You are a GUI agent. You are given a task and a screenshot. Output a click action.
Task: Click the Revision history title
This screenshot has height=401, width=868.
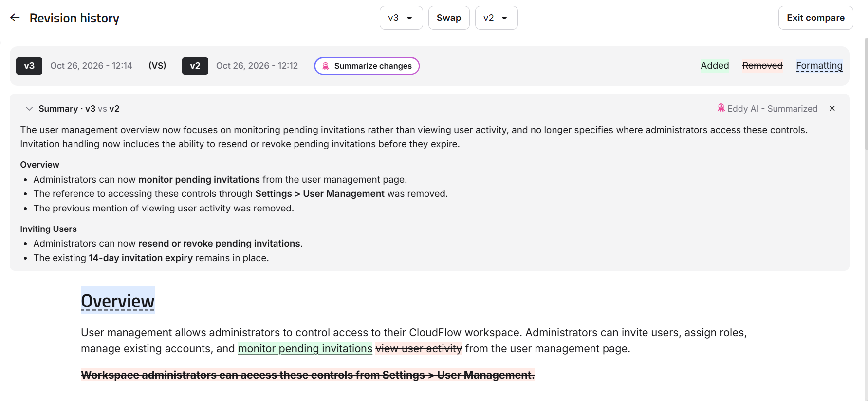(74, 18)
